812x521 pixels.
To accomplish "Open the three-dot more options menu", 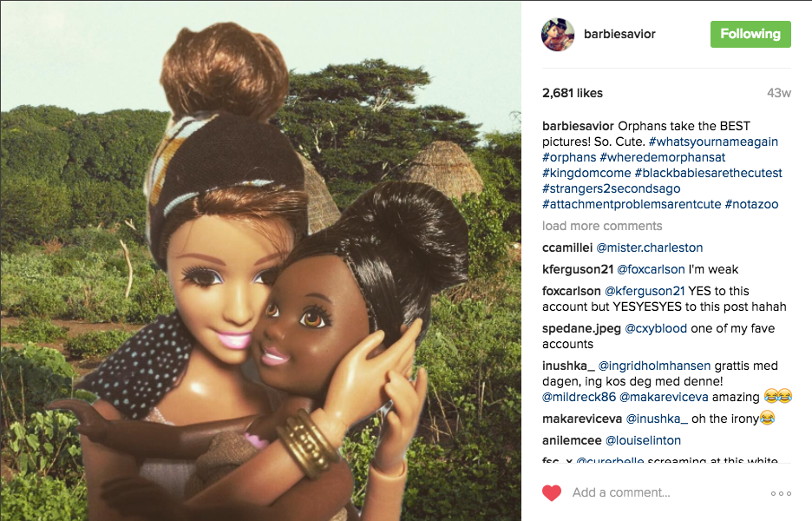I will point(781,493).
